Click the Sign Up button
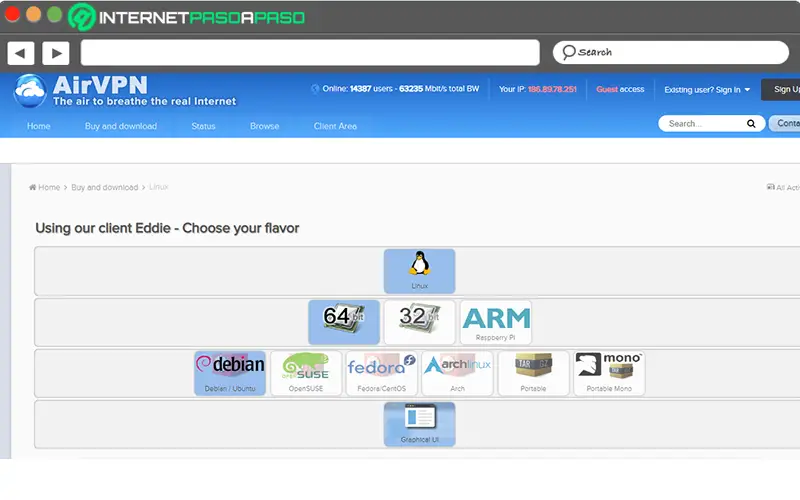800x500 pixels. tap(782, 89)
